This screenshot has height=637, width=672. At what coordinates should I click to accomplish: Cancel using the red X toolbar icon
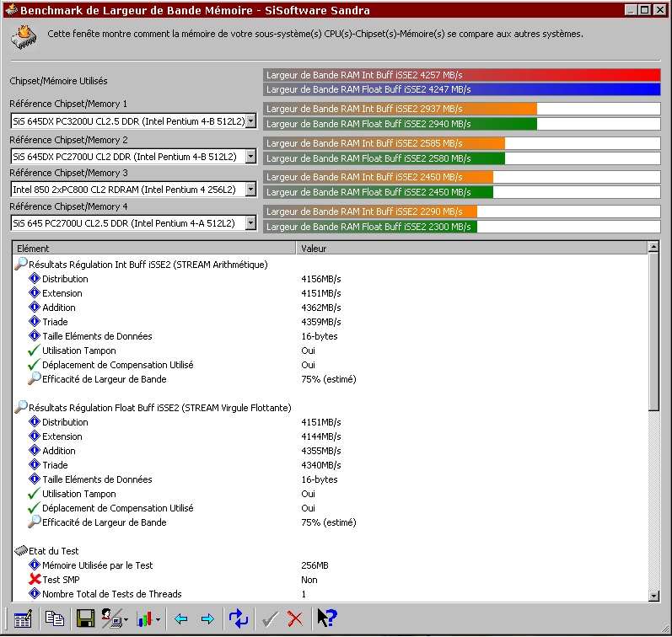[x=295, y=619]
